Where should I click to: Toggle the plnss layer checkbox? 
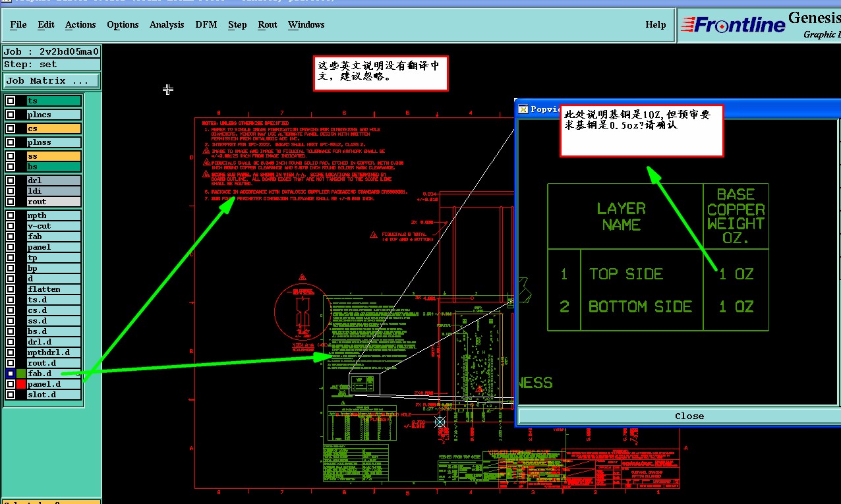(11, 142)
